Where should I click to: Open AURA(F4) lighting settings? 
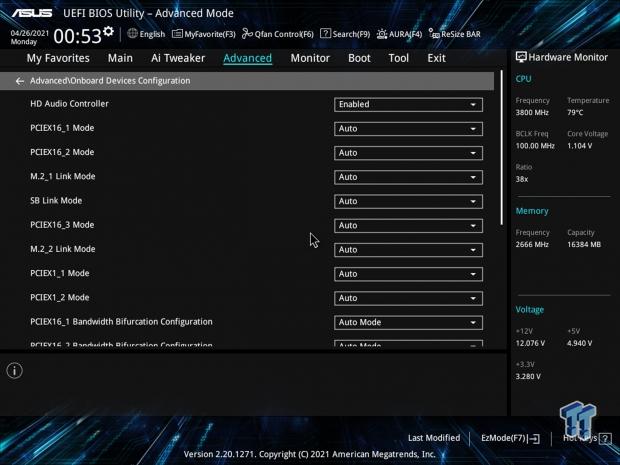399,34
